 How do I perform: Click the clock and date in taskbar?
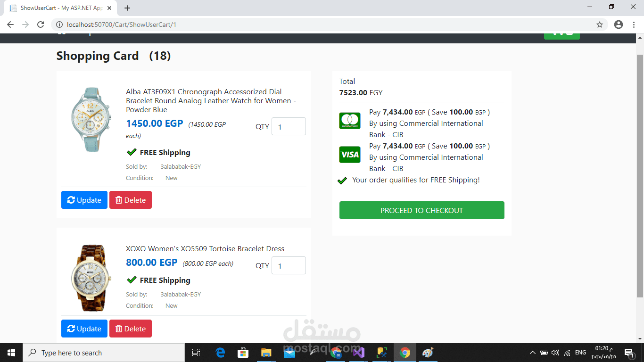[604, 353]
